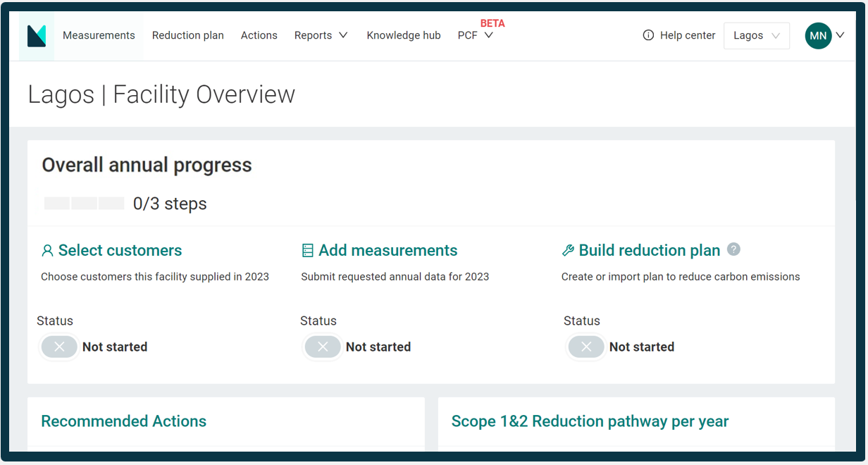Toggle the Add measurements status switch
This screenshot has width=868, height=465.
[x=323, y=347]
